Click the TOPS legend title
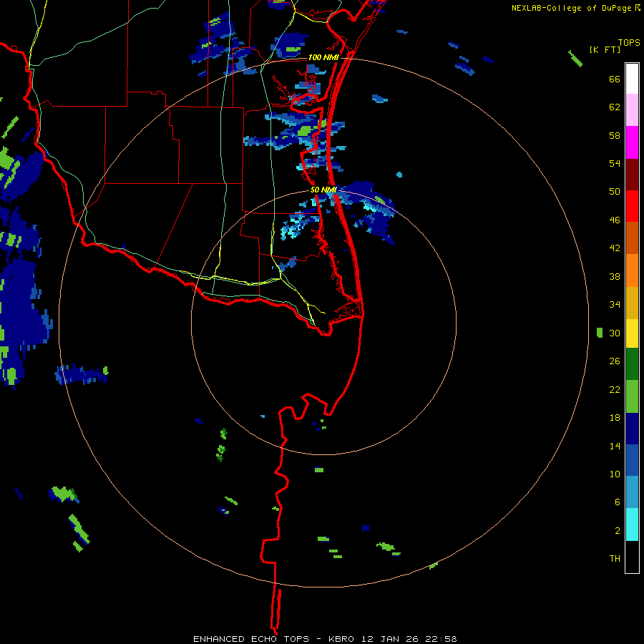This screenshot has width=644, height=644. (629, 43)
